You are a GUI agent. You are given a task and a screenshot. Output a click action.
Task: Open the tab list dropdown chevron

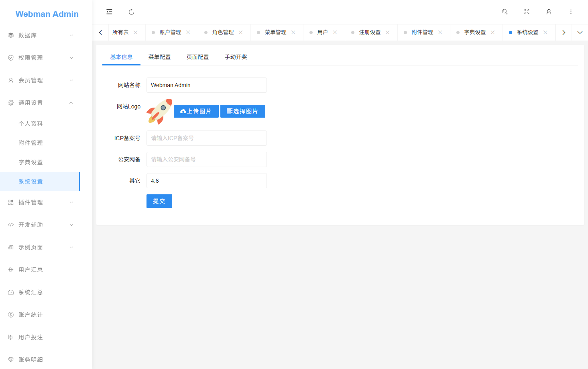tap(580, 32)
